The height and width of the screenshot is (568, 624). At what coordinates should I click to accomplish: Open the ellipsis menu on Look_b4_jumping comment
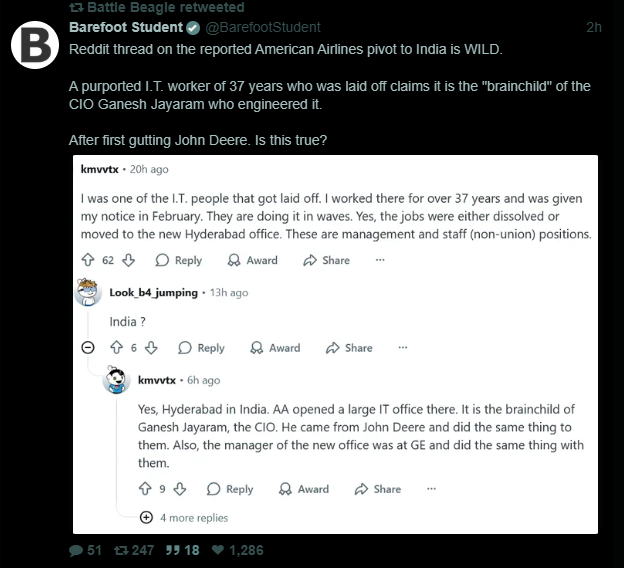tap(403, 348)
